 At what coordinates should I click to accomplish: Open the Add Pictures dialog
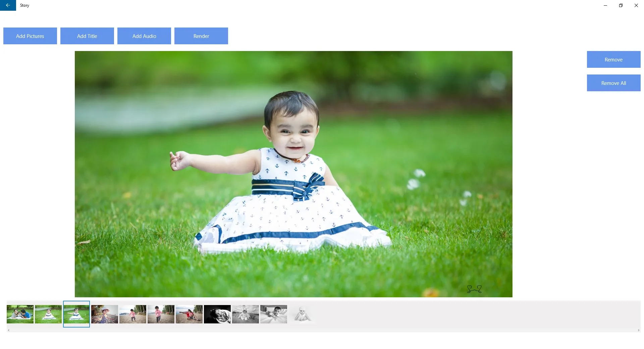pyautogui.click(x=30, y=36)
